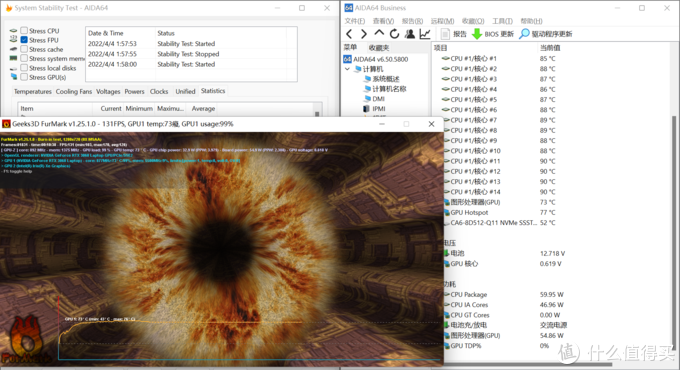Click the user icon in AIDA64 toolbar
Image resolution: width=680 pixels, height=370 pixels.
[409, 34]
